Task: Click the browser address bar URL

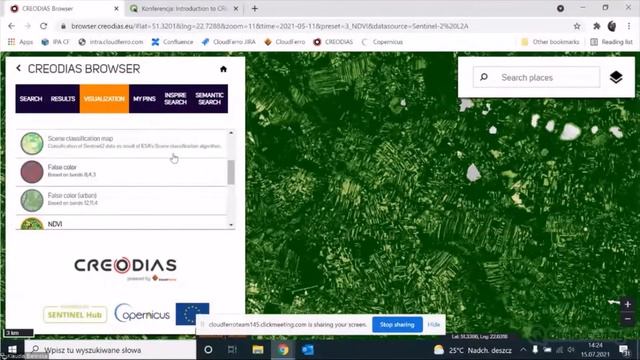Action: [x=270, y=26]
